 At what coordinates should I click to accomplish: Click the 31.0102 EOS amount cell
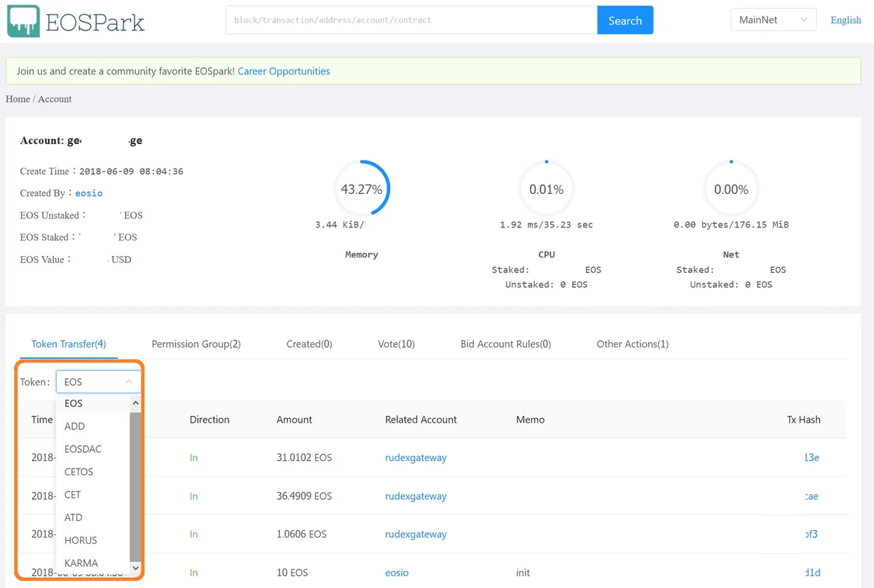tap(304, 458)
